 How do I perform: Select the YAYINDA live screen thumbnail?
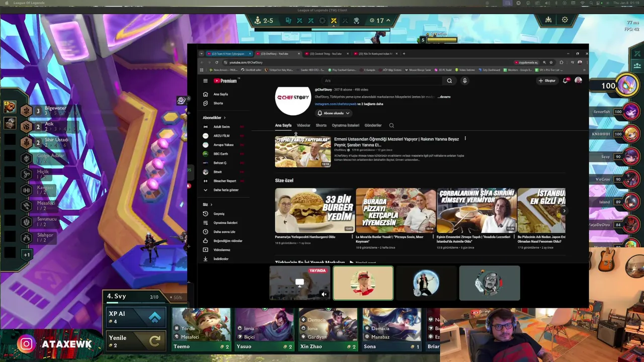(x=299, y=284)
